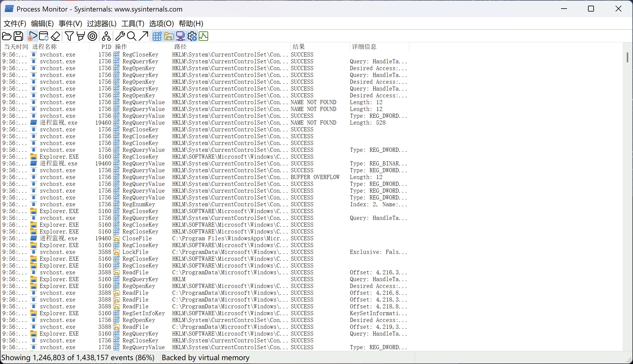
Task: Toggle showing file system activity events
Action: 169,36
